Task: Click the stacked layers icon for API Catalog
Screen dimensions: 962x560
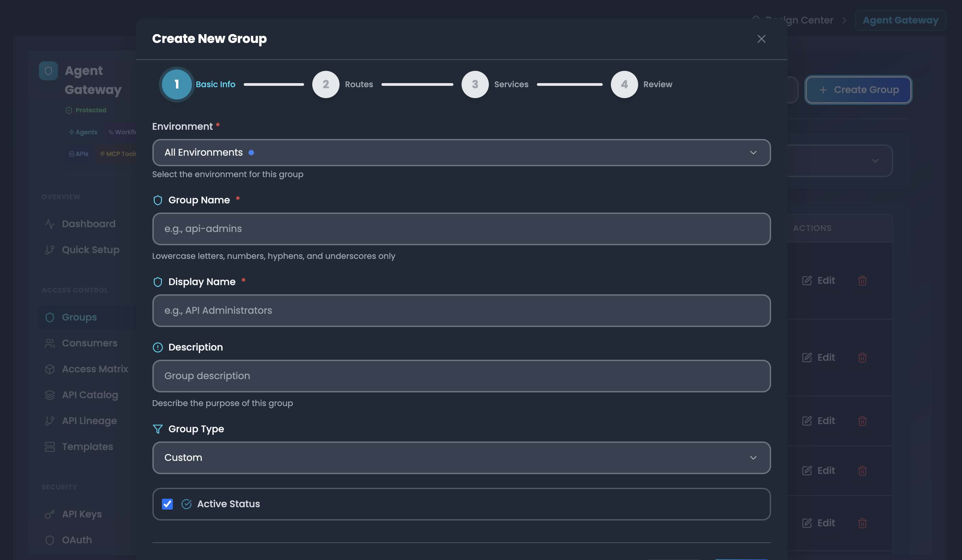Action: [50, 395]
